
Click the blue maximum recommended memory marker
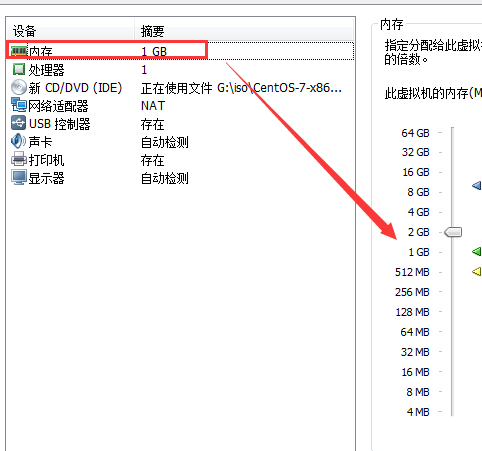pos(477,185)
